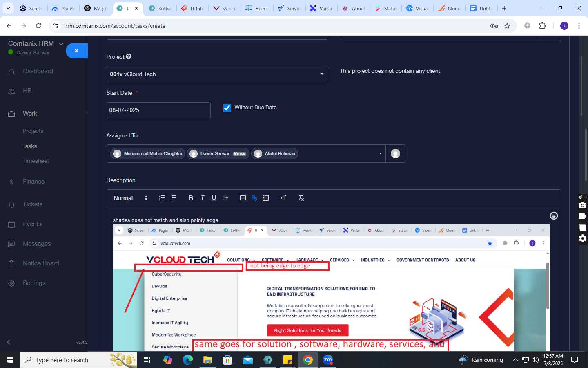The width and height of the screenshot is (588, 368).
Task: Go to Timesheet under Work
Action: click(x=36, y=161)
